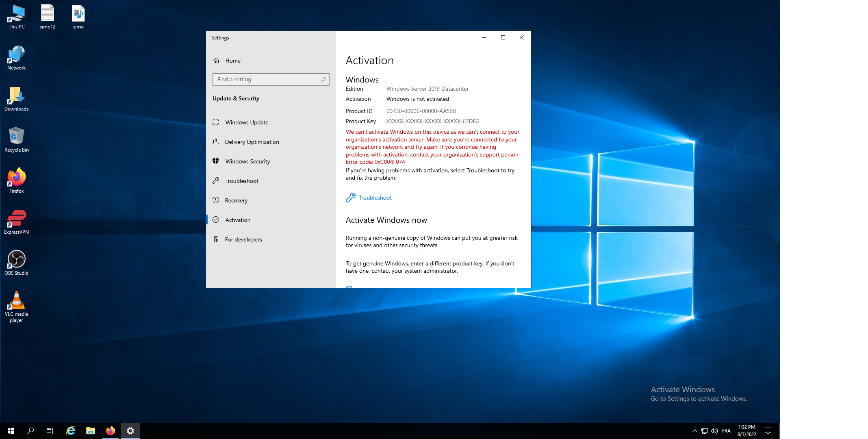Click search magnifier in Find a setting
868x439 pixels.
[x=323, y=80]
